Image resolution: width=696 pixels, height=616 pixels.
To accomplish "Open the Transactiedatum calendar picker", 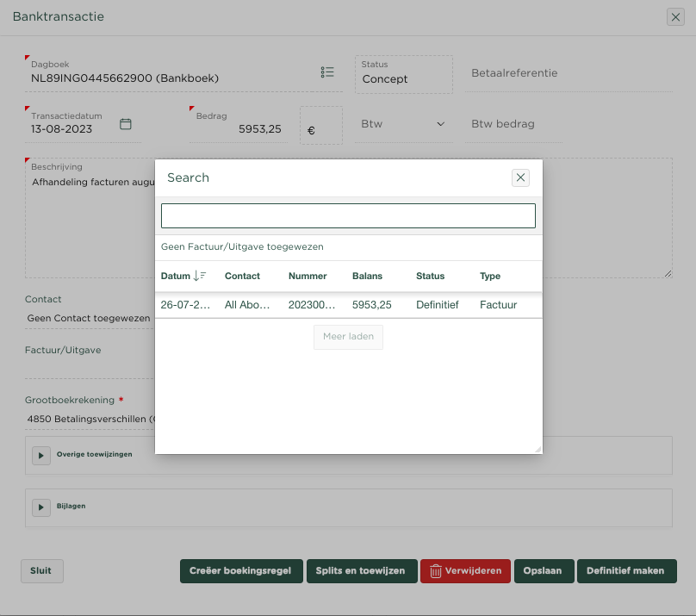I will click(126, 124).
